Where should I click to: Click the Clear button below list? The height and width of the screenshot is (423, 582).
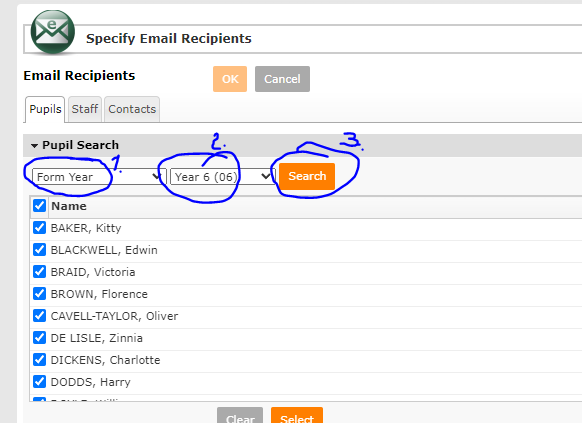[x=240, y=417]
